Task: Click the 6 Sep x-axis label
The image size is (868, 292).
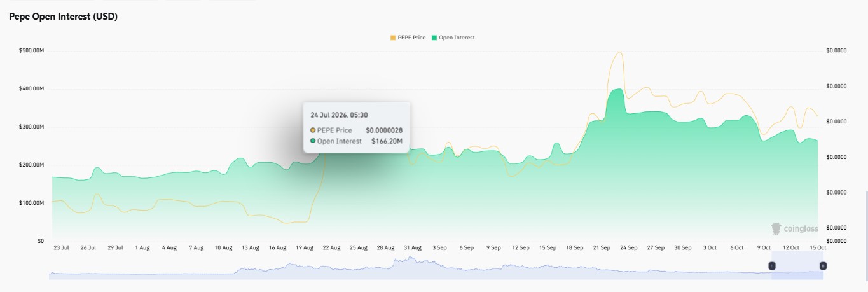Action: [x=466, y=247]
